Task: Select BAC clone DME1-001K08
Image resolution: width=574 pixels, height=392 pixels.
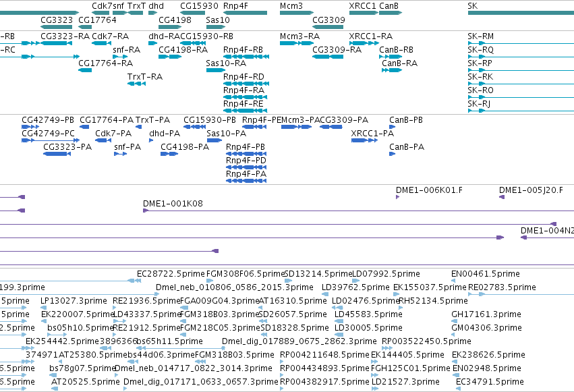Action: pos(358,211)
